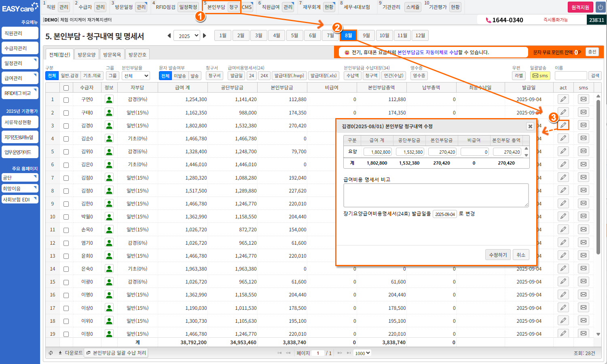Click the previous year arrow beside year selector
Image resolution: width=607 pixels, height=364 pixels.
point(169,36)
